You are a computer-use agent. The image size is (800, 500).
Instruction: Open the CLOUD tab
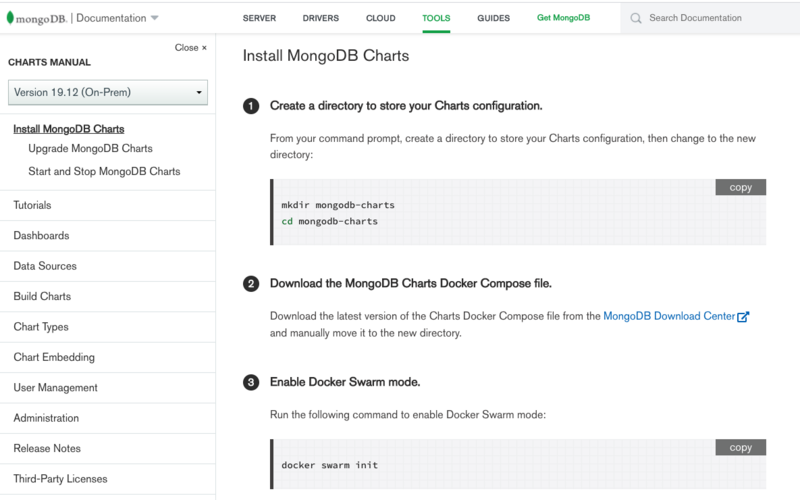(x=381, y=18)
